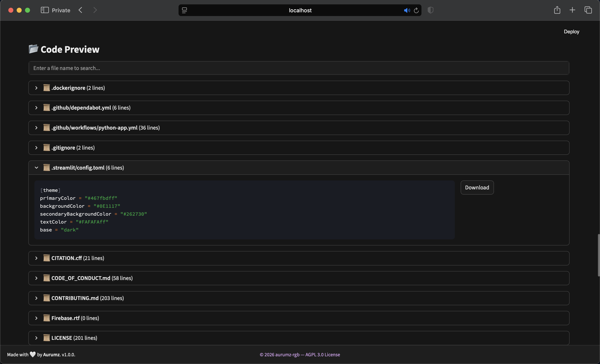
Task: Click the primaryColor value "#467fbdff"
Action: click(101, 198)
